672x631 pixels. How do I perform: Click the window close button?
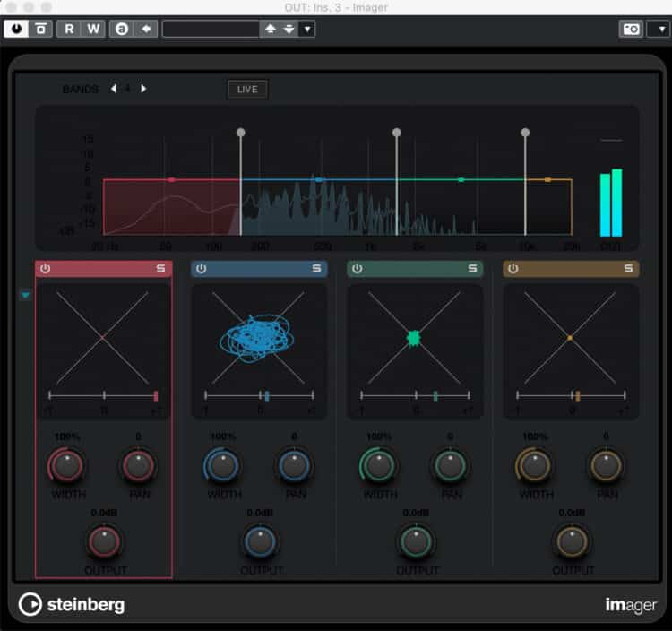click(x=11, y=7)
